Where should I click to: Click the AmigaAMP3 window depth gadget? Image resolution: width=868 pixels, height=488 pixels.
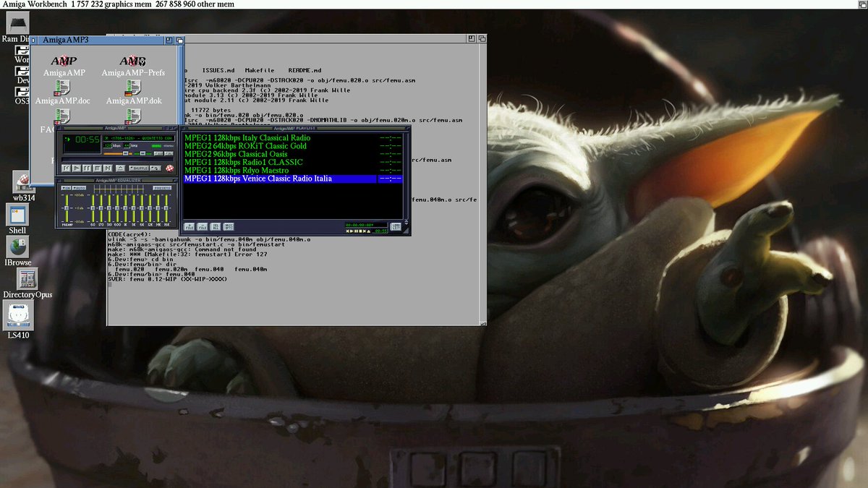[179, 40]
